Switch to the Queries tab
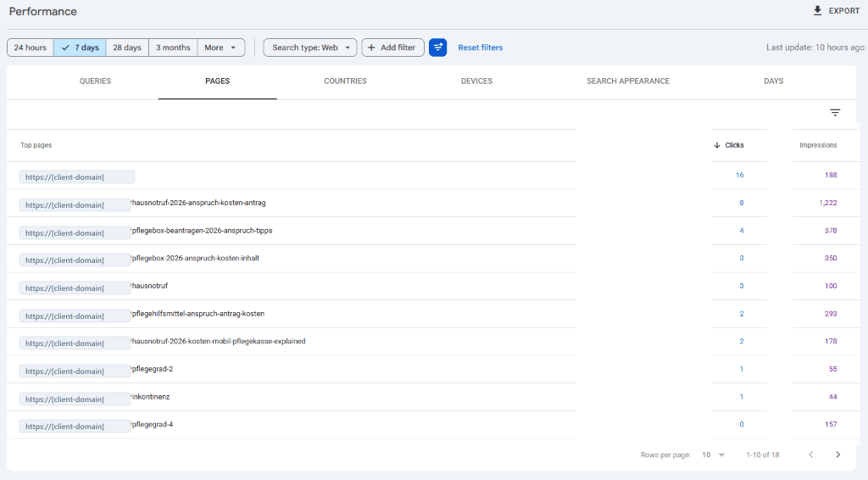 [95, 81]
